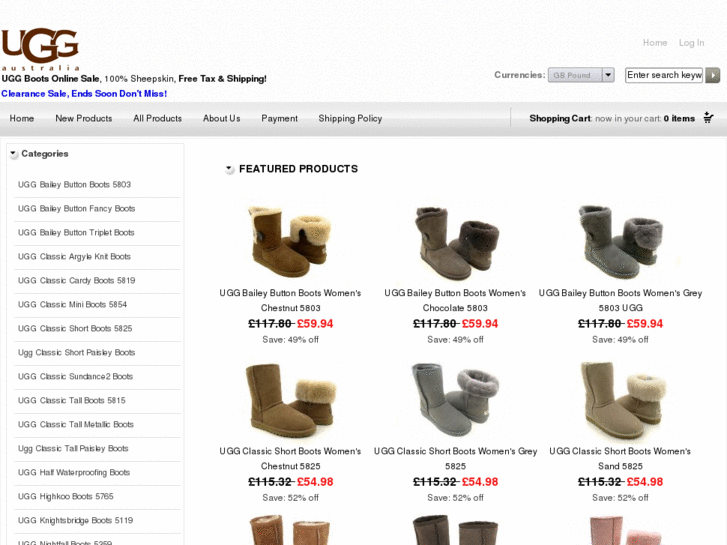Select Ugg Classic Short Paisley Boots category
Image resolution: width=727 pixels, height=545 pixels.
tap(77, 353)
